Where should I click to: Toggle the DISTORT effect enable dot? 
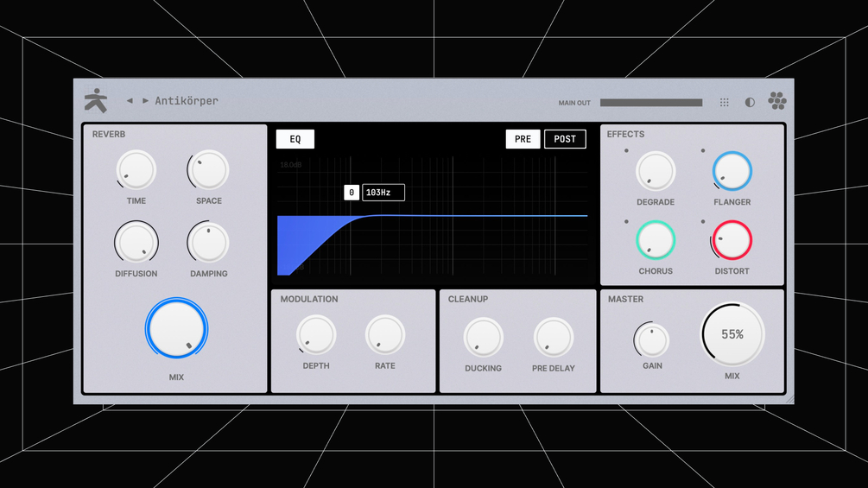[x=703, y=221]
